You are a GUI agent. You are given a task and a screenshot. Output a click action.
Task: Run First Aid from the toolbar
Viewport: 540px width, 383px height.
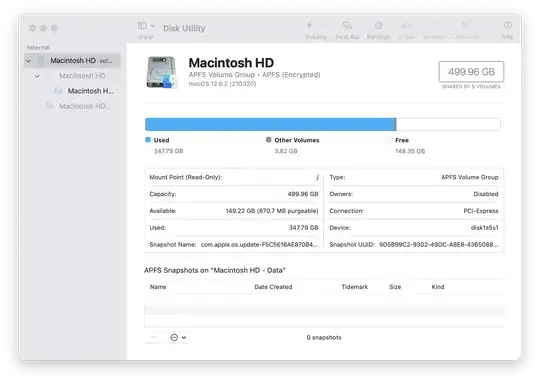(347, 25)
